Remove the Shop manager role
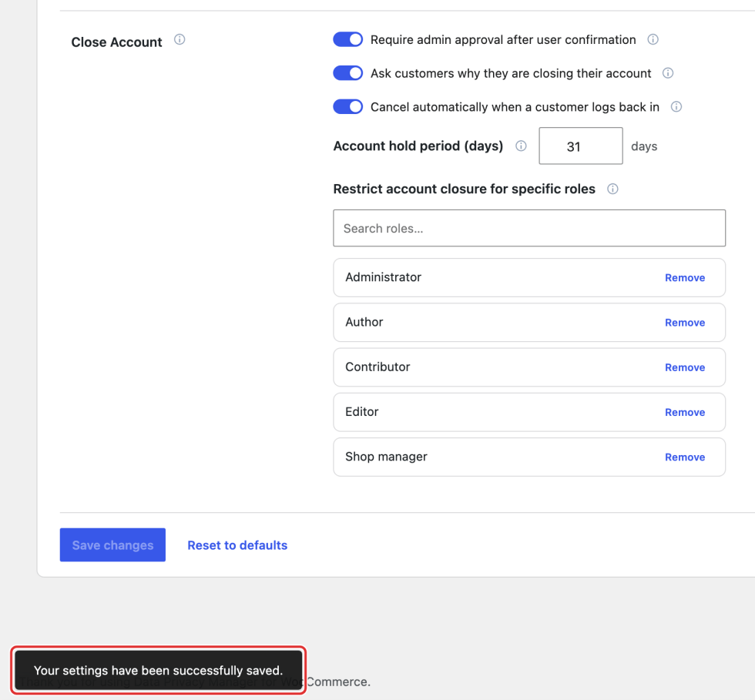 (x=685, y=457)
